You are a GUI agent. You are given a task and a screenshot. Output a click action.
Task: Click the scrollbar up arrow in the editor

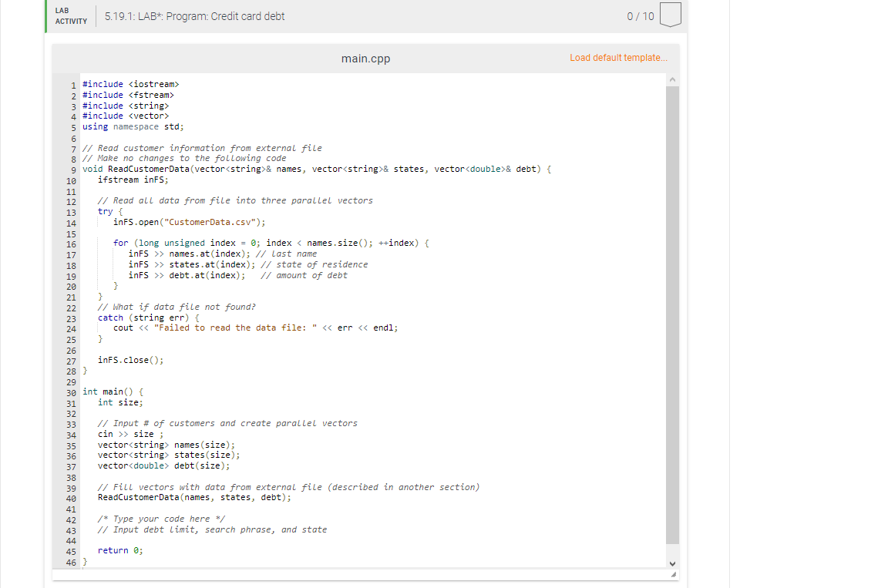coord(672,78)
